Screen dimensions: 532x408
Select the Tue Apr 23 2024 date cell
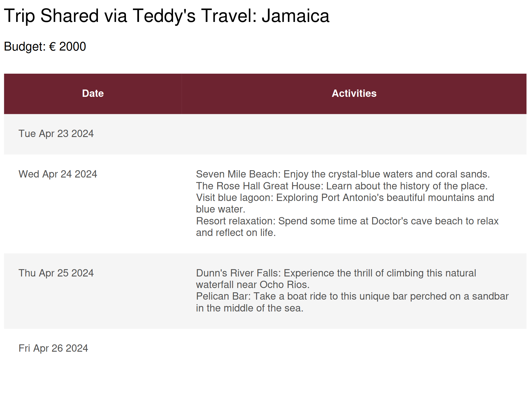pyautogui.click(x=56, y=134)
